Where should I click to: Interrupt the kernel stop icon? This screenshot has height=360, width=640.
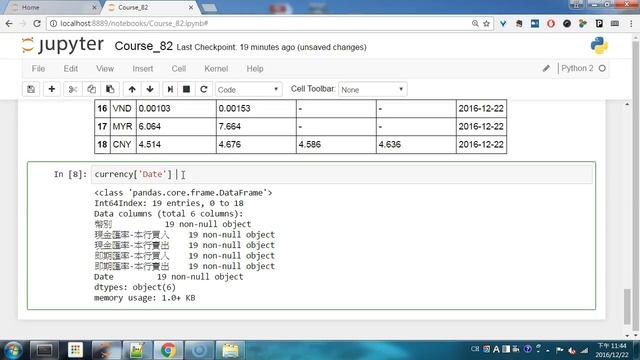[x=187, y=89]
